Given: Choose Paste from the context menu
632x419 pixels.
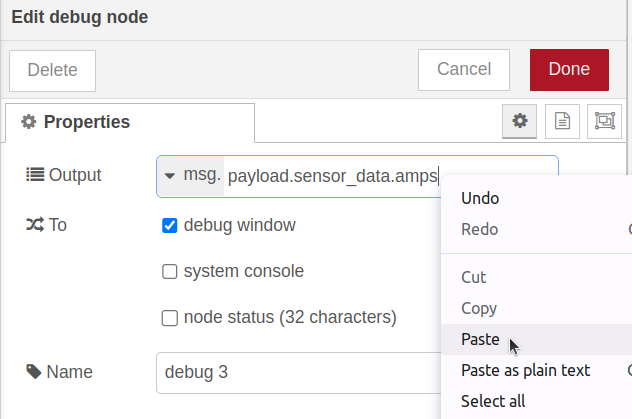Looking at the screenshot, I should point(536,340).
